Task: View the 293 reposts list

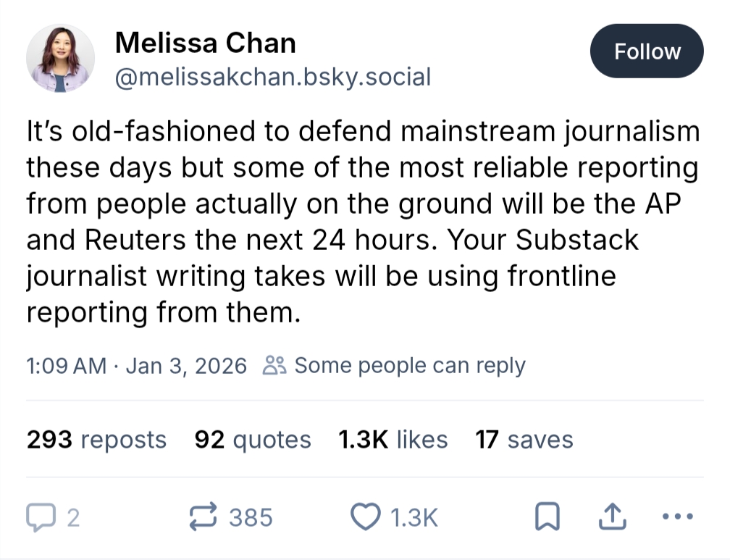Action: tap(96, 440)
